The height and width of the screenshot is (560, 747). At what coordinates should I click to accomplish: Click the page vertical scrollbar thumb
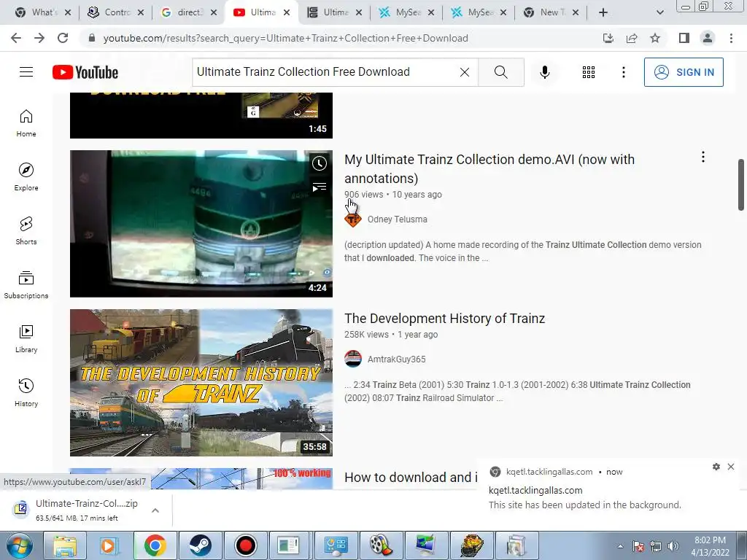(741, 184)
